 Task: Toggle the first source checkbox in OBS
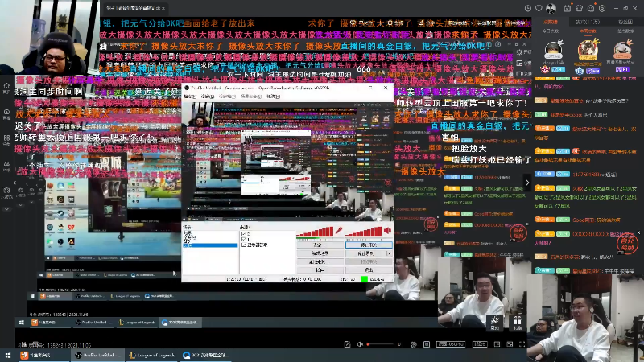click(x=244, y=234)
